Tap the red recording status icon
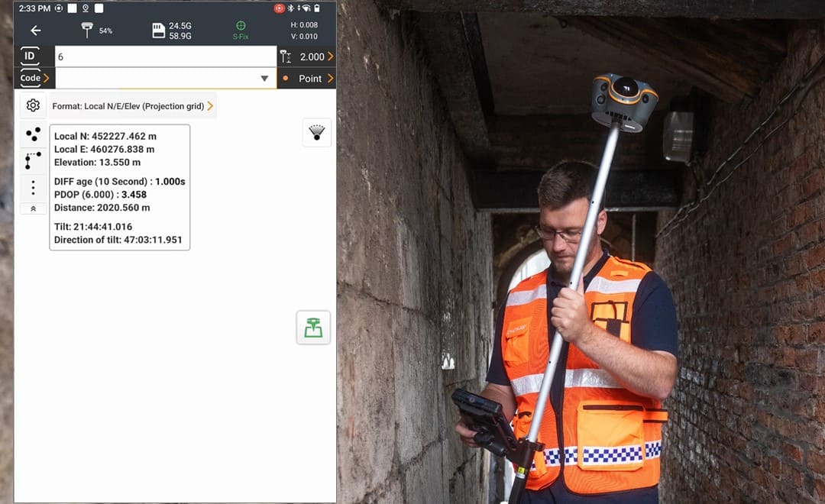825x504 pixels. pyautogui.click(x=279, y=8)
